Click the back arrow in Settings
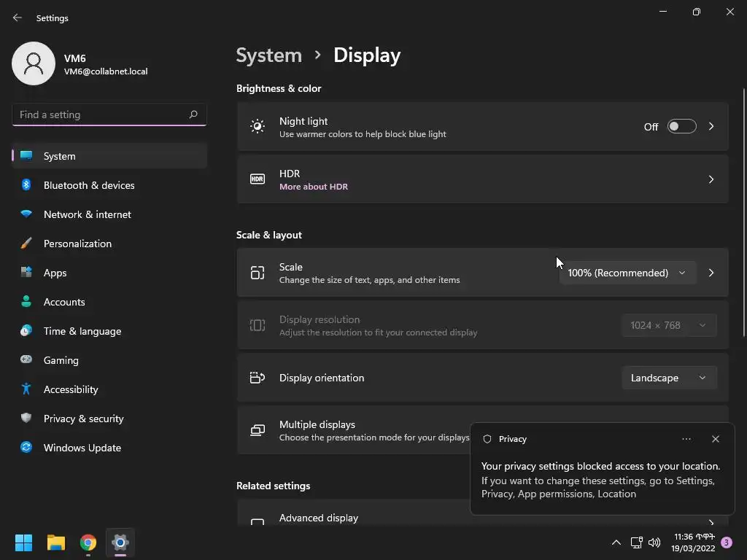Viewport: 747px width, 560px height. (x=18, y=17)
